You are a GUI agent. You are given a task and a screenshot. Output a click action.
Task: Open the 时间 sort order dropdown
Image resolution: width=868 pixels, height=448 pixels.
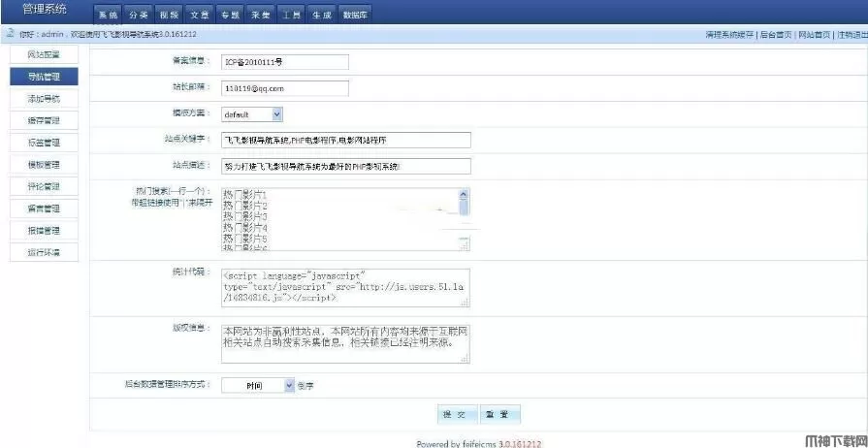(x=258, y=385)
